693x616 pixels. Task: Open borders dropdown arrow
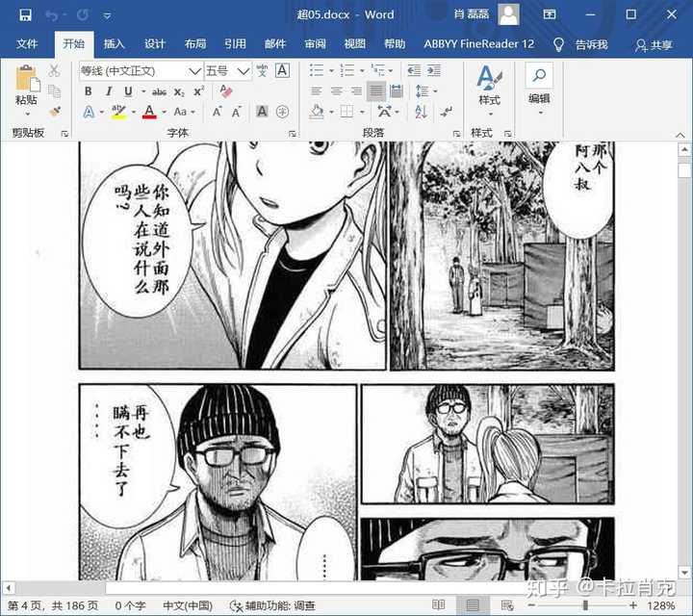(x=362, y=113)
